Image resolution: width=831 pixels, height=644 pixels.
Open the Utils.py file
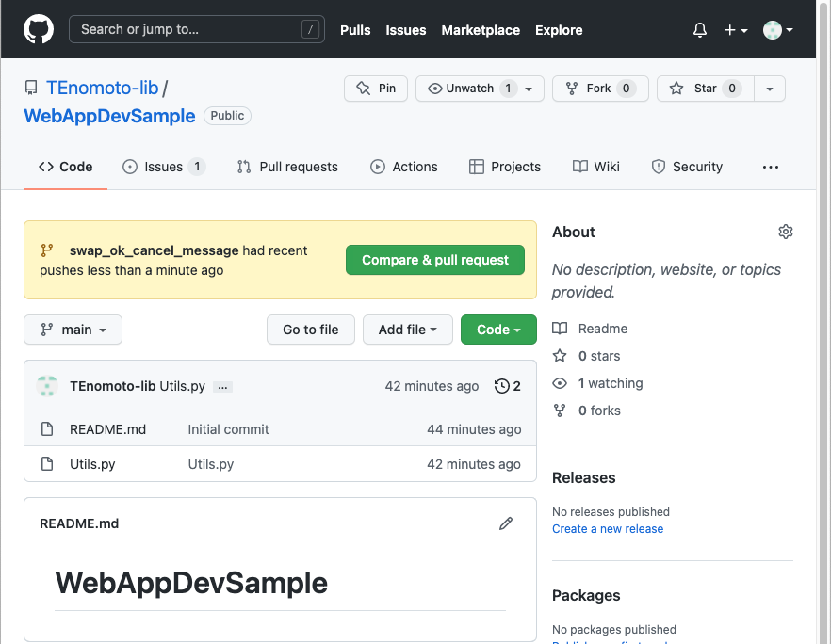click(92, 464)
